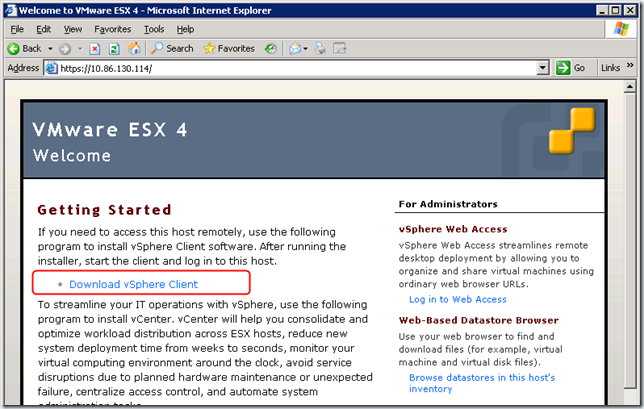Refresh the page using the toolbar icon
The width and height of the screenshot is (644, 409).
pyautogui.click(x=114, y=49)
